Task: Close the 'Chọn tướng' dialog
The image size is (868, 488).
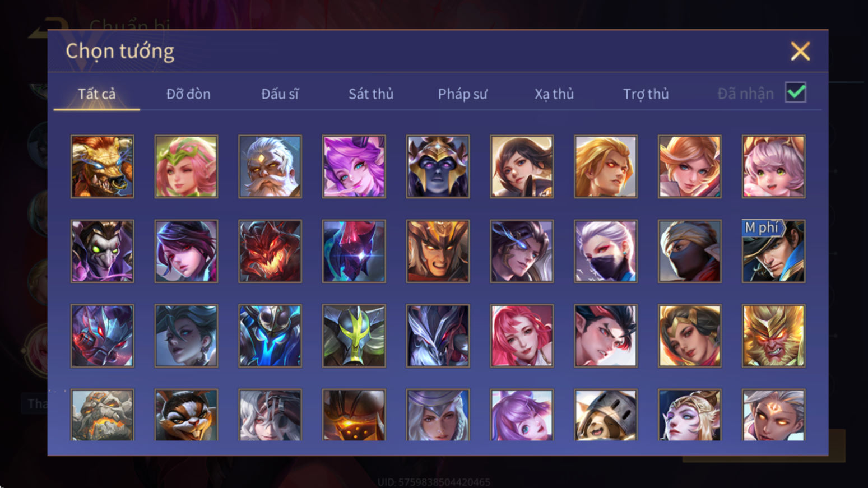Action: pos(800,51)
